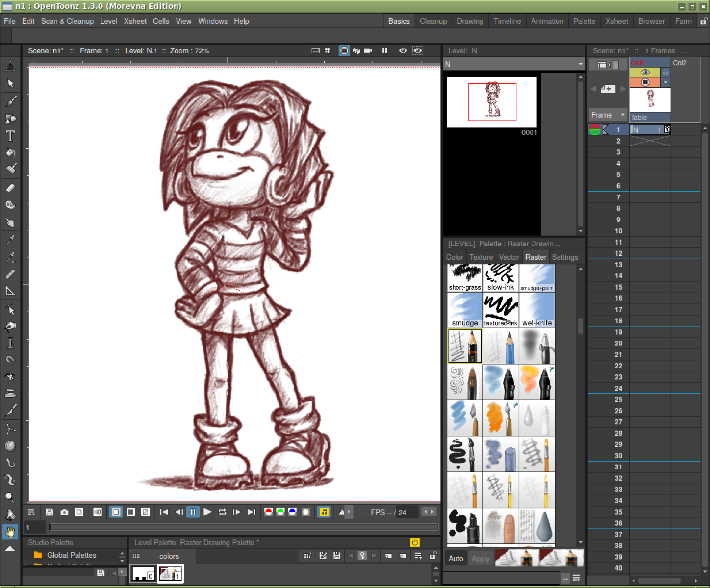Select the Eraser tool
710x588 pixels.
(x=10, y=188)
